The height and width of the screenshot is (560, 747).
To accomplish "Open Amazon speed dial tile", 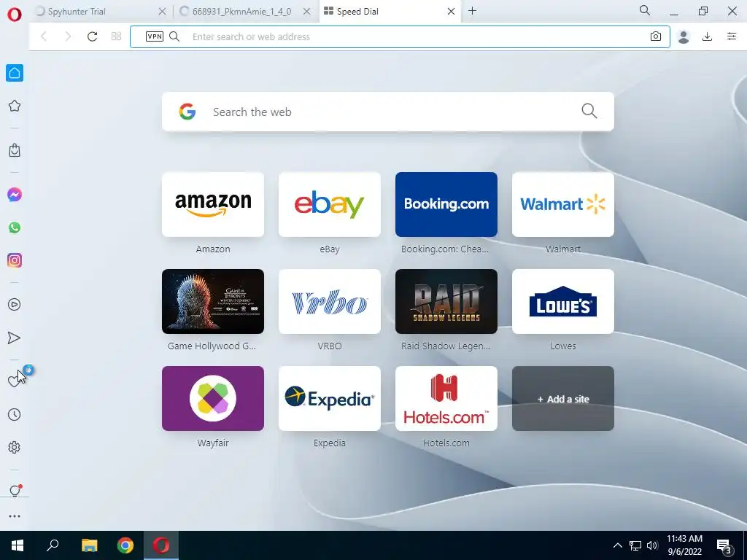I will coord(213,204).
